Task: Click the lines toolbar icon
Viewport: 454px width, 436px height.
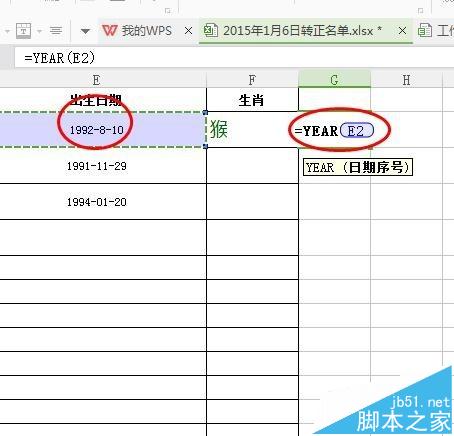Action: pos(56,31)
